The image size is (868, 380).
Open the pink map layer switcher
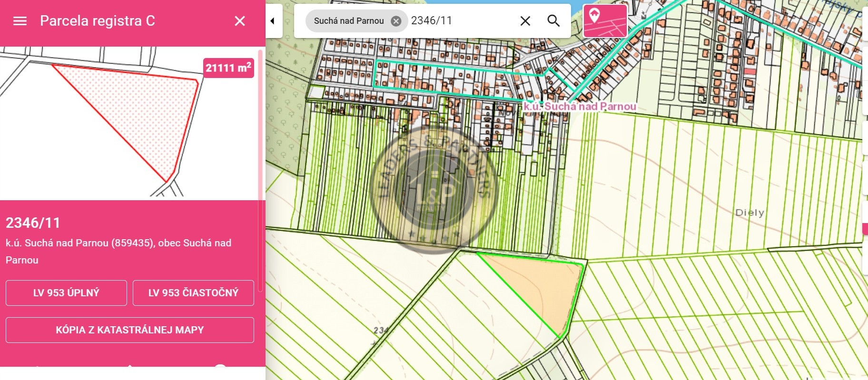pos(605,21)
